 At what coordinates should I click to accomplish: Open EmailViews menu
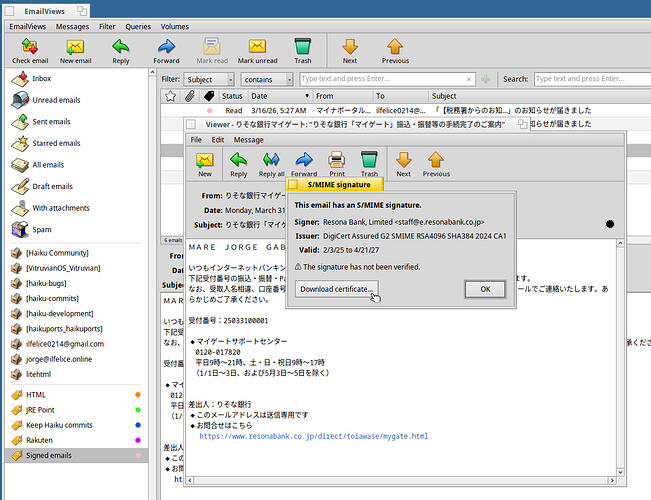pos(27,27)
